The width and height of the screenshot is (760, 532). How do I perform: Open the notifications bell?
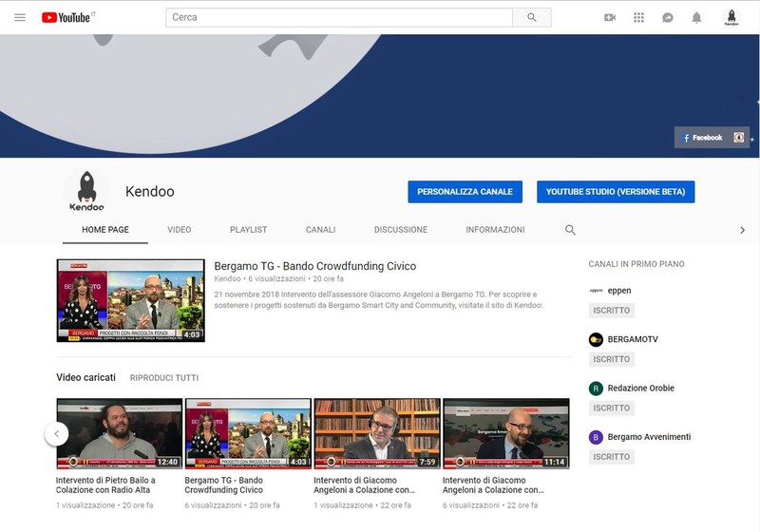[696, 17]
